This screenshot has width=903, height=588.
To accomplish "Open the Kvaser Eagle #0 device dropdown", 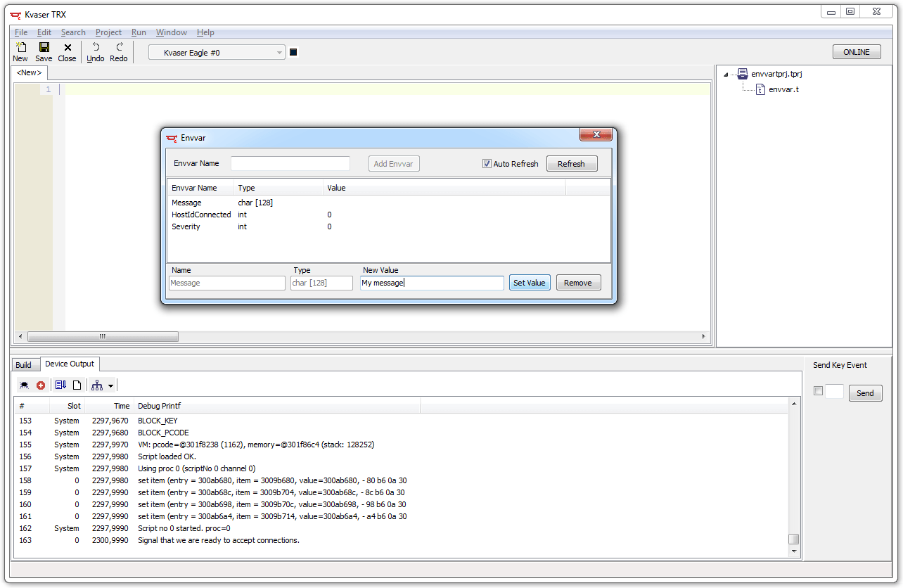I will (217, 52).
